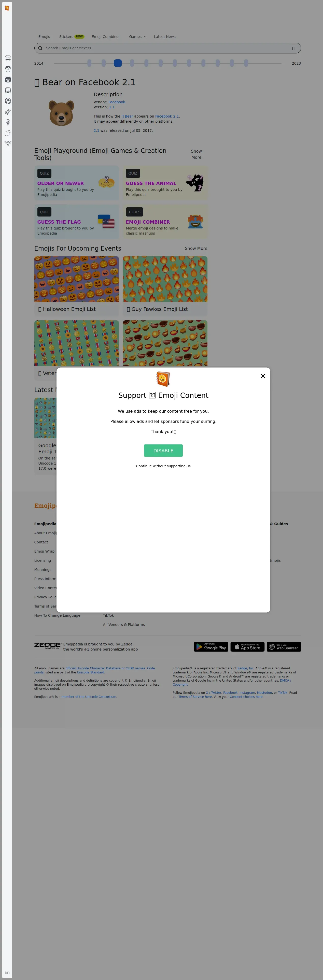Open the travel rocket sidebar icon
This screenshot has width=323, height=980.
(x=8, y=111)
